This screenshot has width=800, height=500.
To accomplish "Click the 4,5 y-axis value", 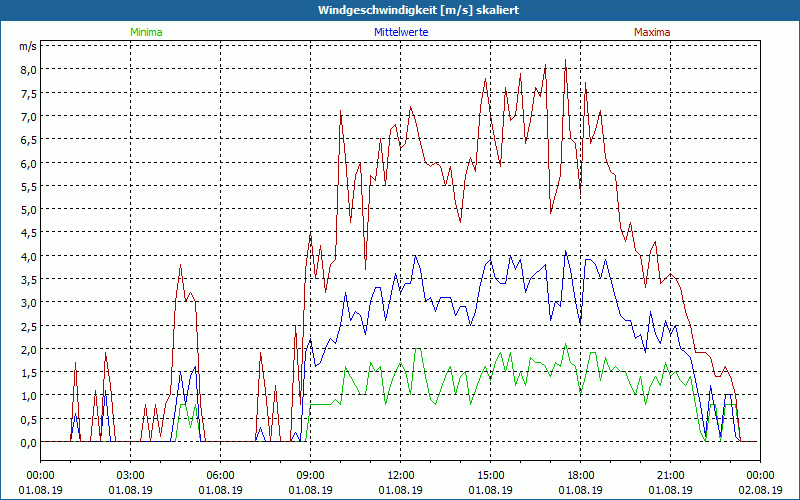I will pyautogui.click(x=28, y=233).
